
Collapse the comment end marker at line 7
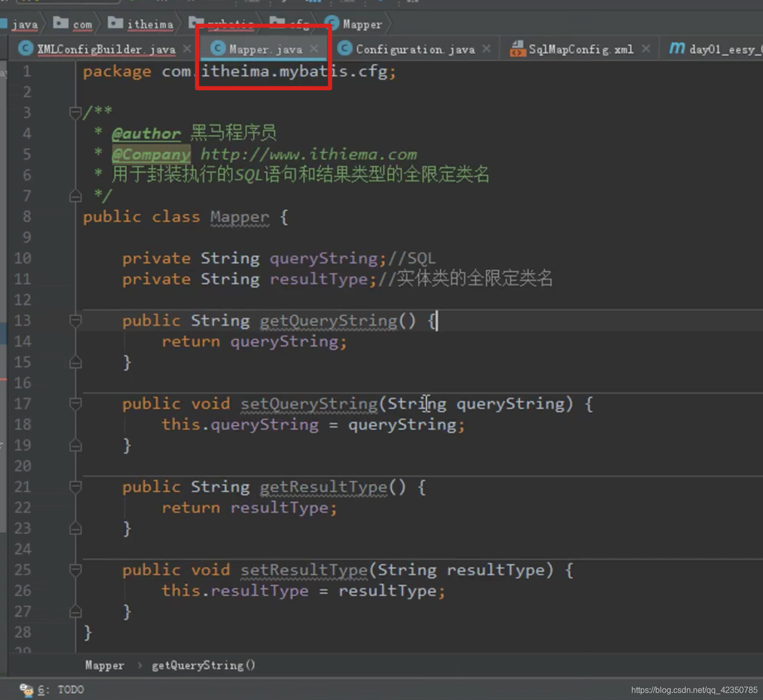point(75,195)
